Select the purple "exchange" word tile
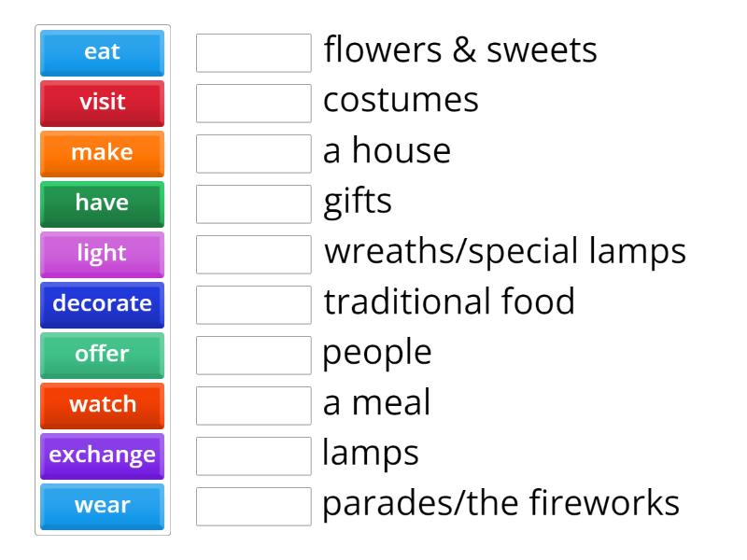747x560 pixels. pos(101,455)
